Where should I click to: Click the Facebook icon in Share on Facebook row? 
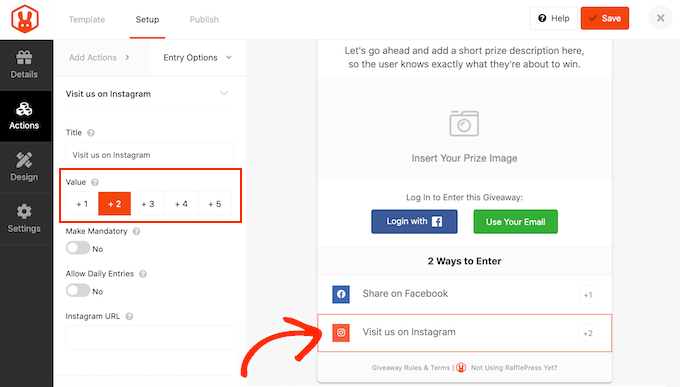click(x=341, y=294)
